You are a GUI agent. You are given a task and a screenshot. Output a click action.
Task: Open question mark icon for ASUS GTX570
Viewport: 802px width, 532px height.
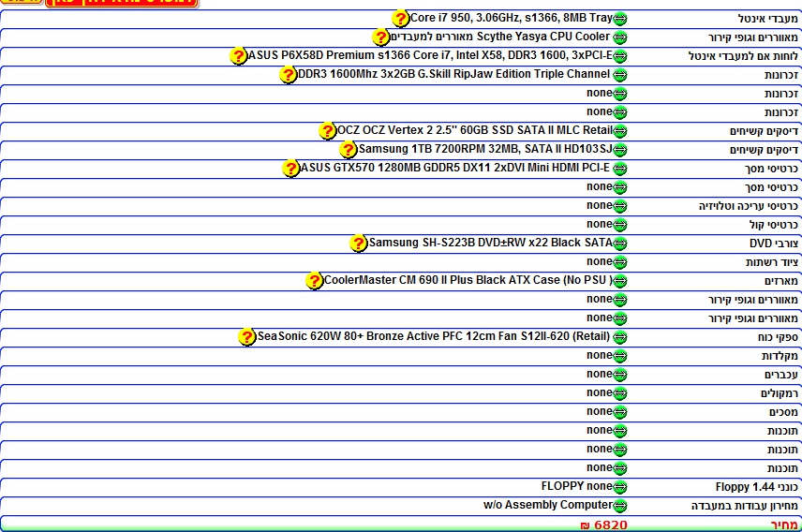click(290, 169)
